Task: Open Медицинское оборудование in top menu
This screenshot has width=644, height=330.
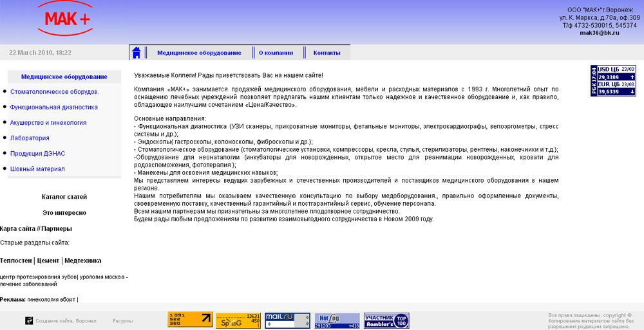Action: 199,53
